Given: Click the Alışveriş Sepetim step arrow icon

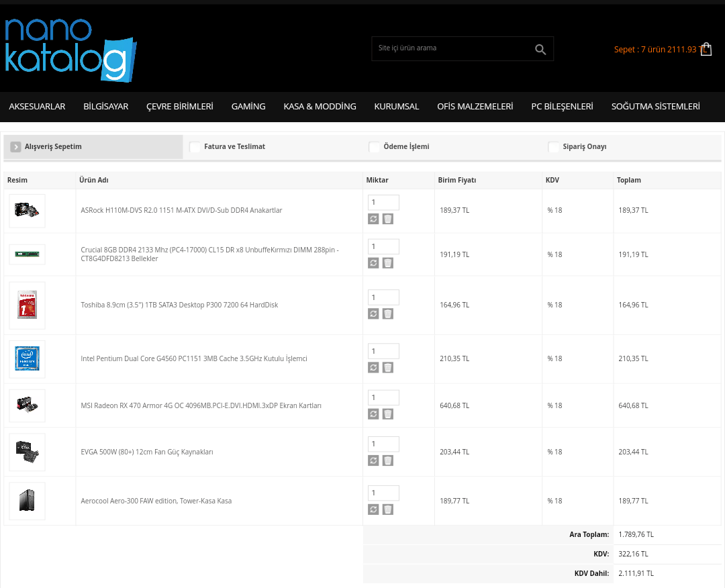Looking at the screenshot, I should coord(15,147).
